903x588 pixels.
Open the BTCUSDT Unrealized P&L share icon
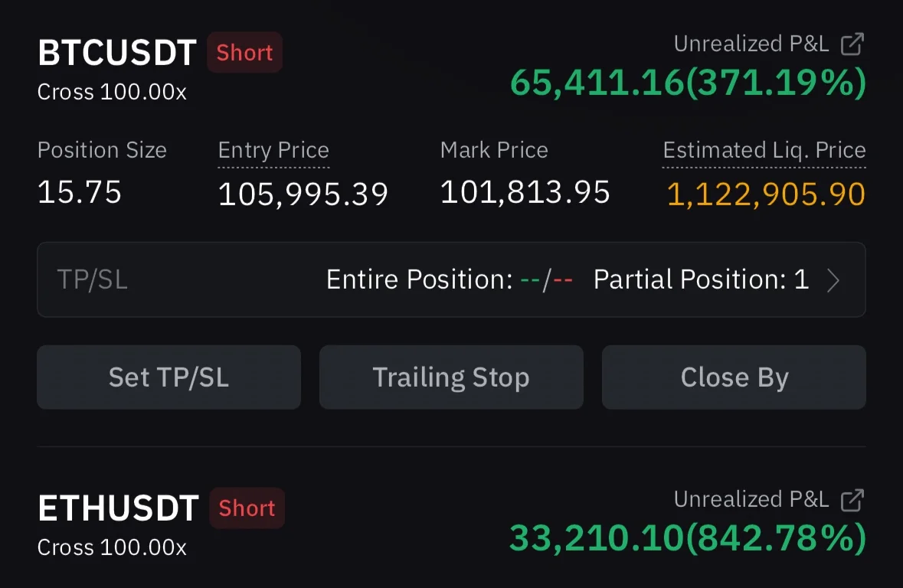pyautogui.click(x=852, y=44)
